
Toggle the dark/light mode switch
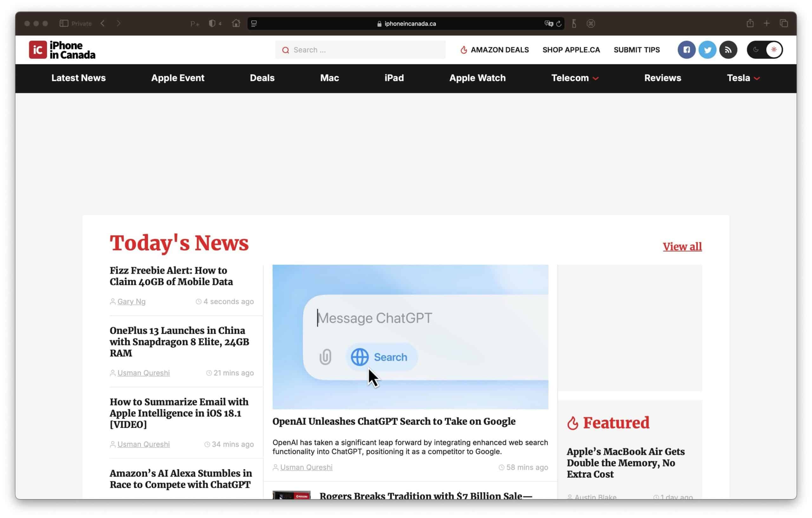pyautogui.click(x=765, y=50)
